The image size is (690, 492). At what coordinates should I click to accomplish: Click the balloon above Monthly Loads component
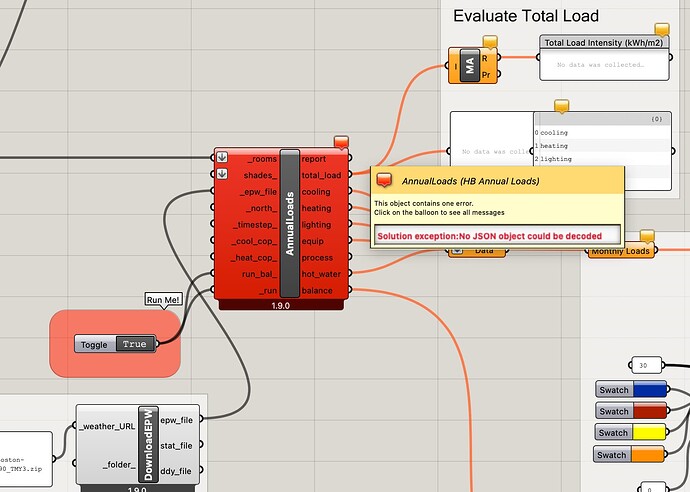coord(647,237)
